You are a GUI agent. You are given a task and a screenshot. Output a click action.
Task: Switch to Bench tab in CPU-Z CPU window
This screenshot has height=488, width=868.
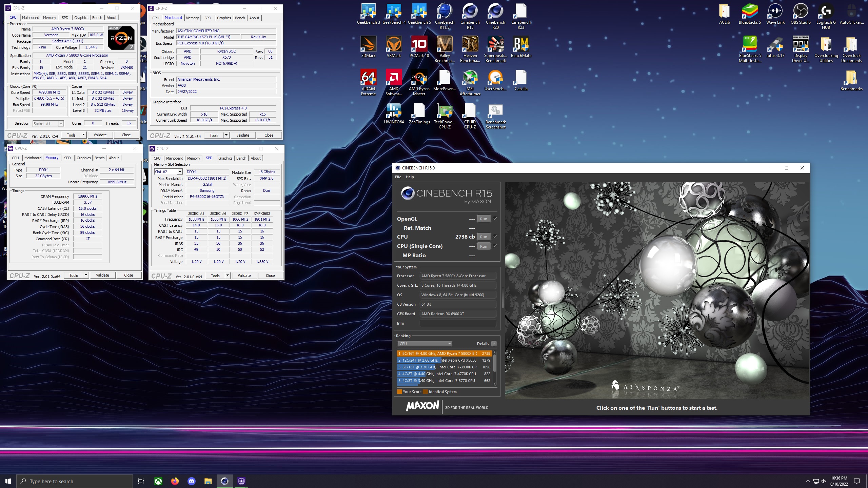point(97,18)
